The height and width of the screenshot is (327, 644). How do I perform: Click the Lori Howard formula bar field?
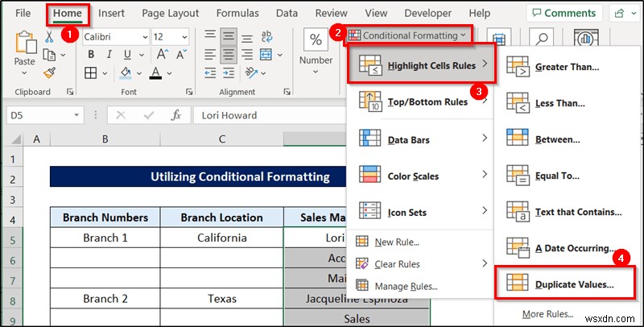pos(269,115)
